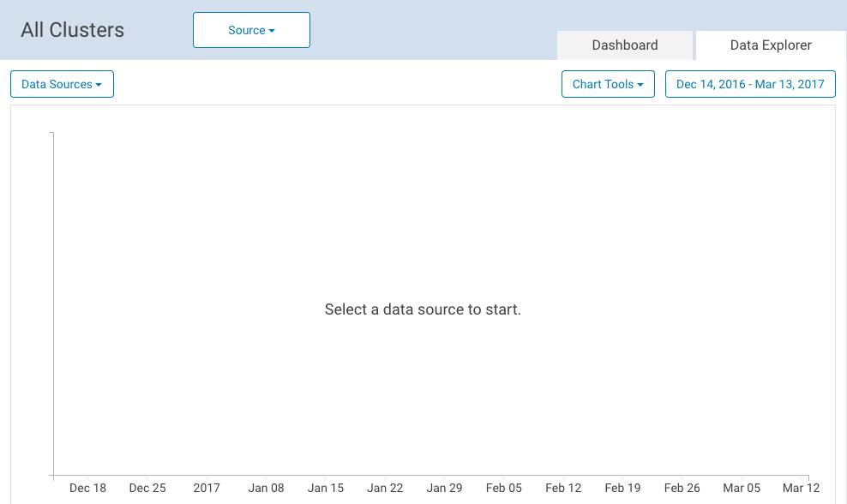
Task: Switch to the Dashboard tab
Action: tap(624, 45)
